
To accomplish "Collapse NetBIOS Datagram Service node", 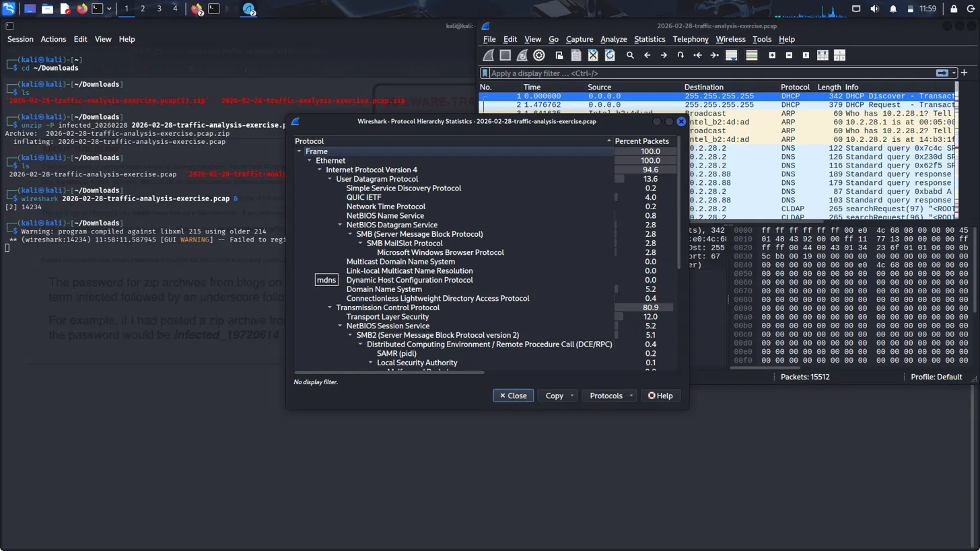I will (x=340, y=225).
